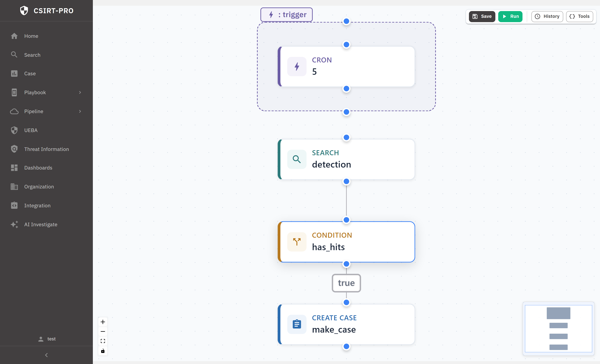Screen dimensions: 600x364
Task: Save the playbook
Action: pos(482,16)
